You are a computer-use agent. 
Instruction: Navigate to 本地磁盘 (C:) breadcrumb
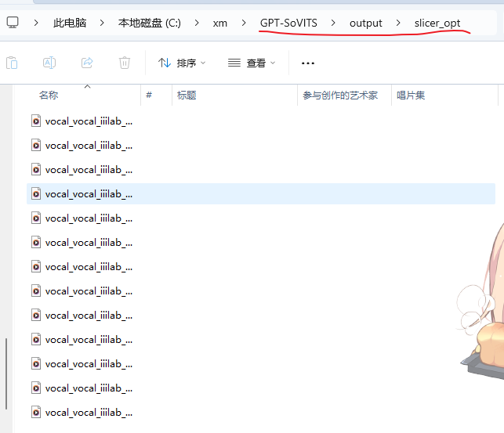[150, 23]
